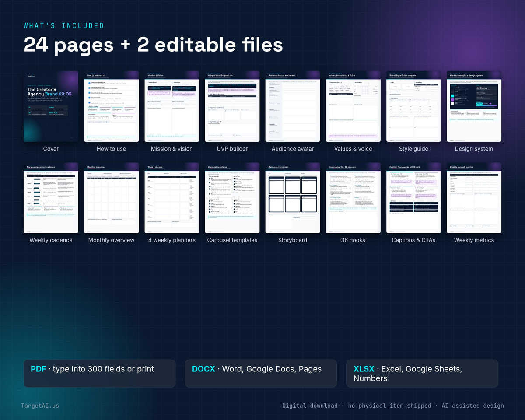The image size is (525, 420).
Task: Open the Captions & CTAs page thumbnail
Action: [413, 198]
